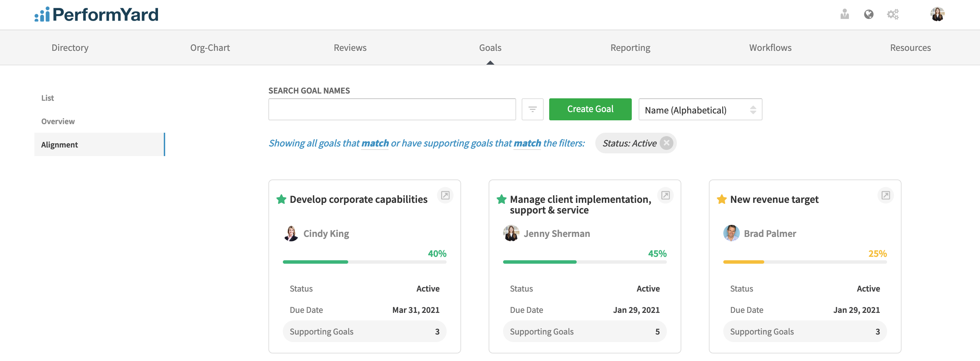Click the first 'match' link in filter text
Image resolution: width=980 pixels, height=361 pixels.
(375, 143)
